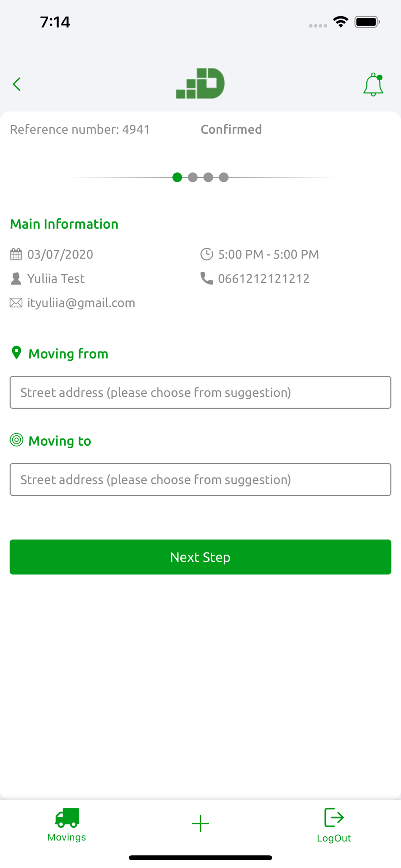Tap the location pin icon at Moving from

pos(16,353)
